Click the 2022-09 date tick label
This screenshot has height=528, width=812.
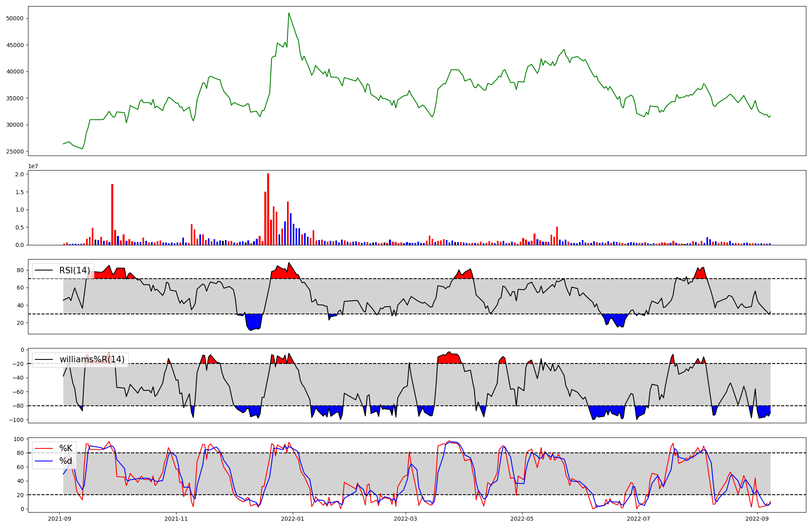(x=757, y=519)
